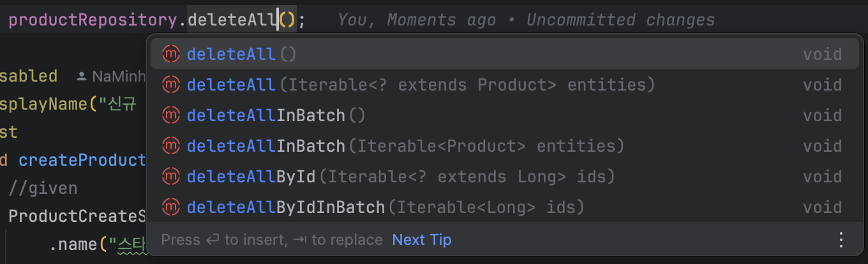This screenshot has width=868, height=264.
Task: Click the method icon beside deleteAllById
Action: 170,177
